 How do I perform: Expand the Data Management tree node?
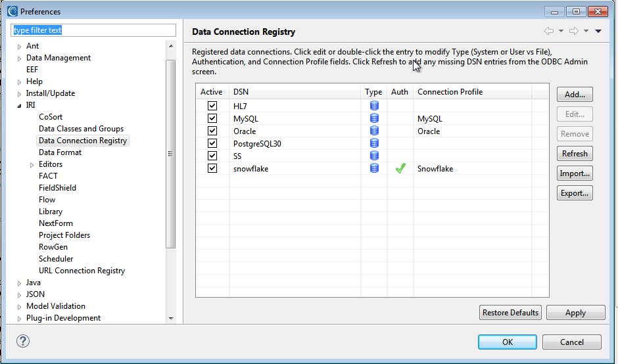(19, 58)
